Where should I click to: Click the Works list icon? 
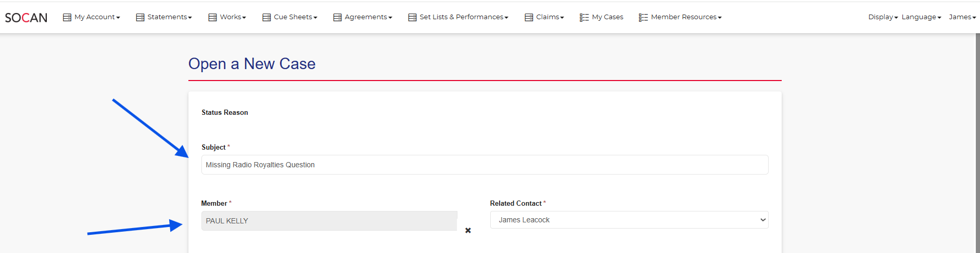(212, 18)
